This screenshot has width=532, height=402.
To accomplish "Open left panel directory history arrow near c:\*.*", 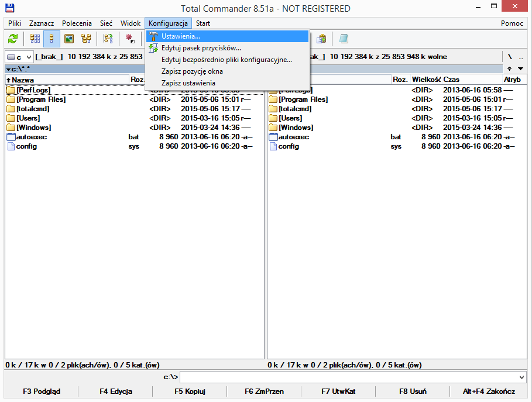I will [x=8, y=70].
